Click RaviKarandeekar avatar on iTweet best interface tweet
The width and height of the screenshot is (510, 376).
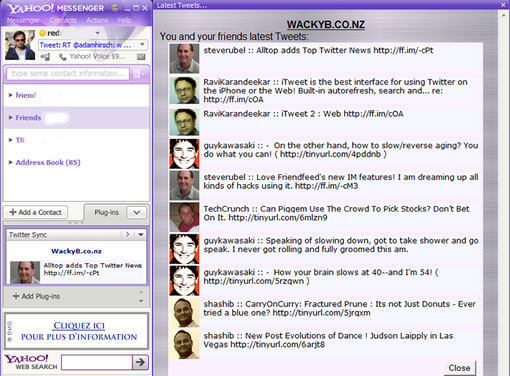coord(184,90)
